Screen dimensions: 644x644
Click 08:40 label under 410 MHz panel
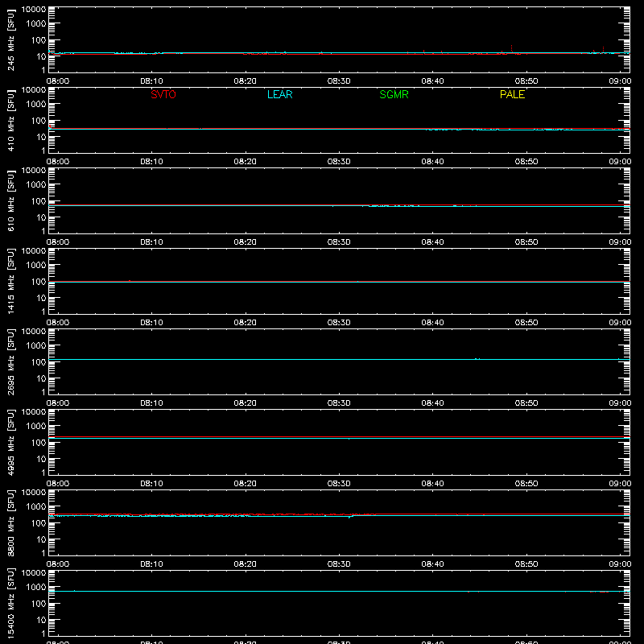[x=432, y=162]
